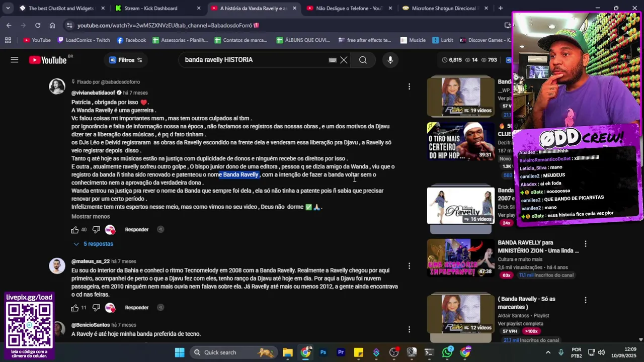This screenshot has height=362, width=644.
Task: Click the magnifier search button
Action: pyautogui.click(x=363, y=60)
